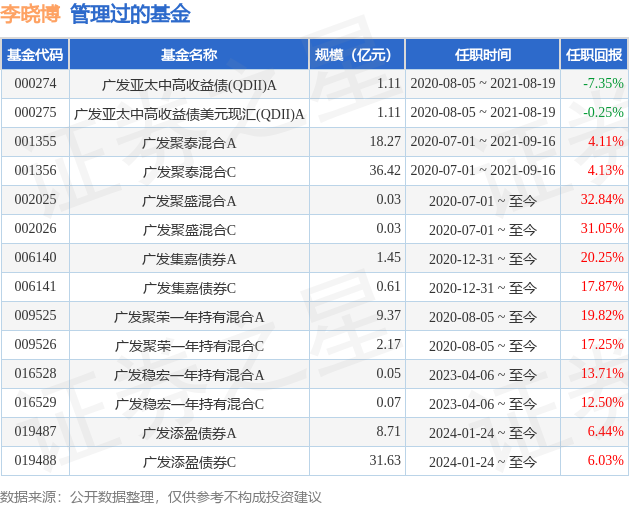
Task: Click the return value 6.03%
Action: 605,460
